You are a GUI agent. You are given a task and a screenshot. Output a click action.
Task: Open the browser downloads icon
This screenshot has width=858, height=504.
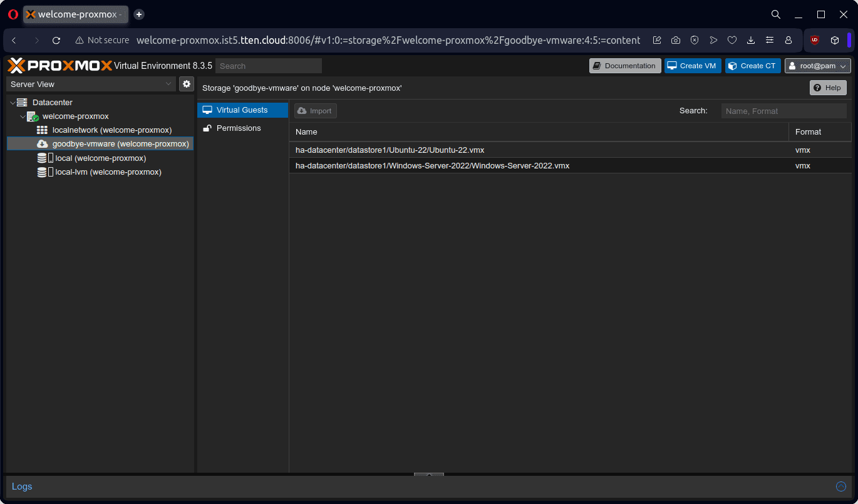pyautogui.click(x=751, y=40)
